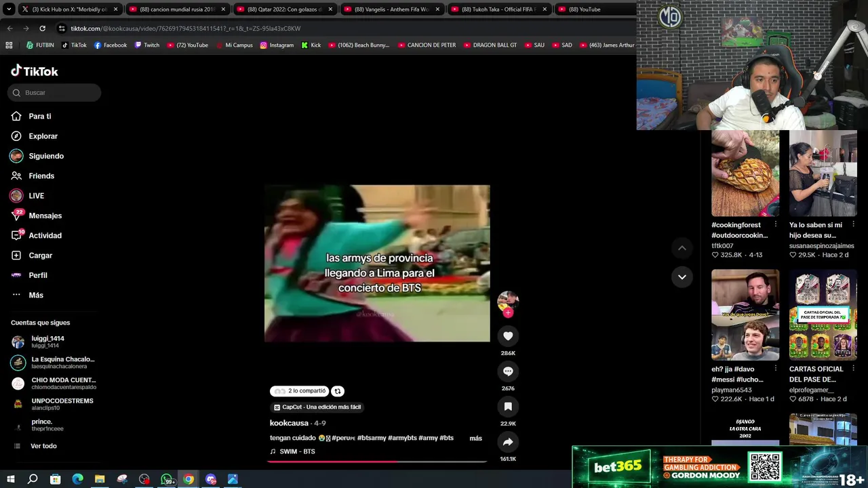The image size is (868, 488).
Task: Follow creator via red plus badge
Action: click(x=508, y=312)
